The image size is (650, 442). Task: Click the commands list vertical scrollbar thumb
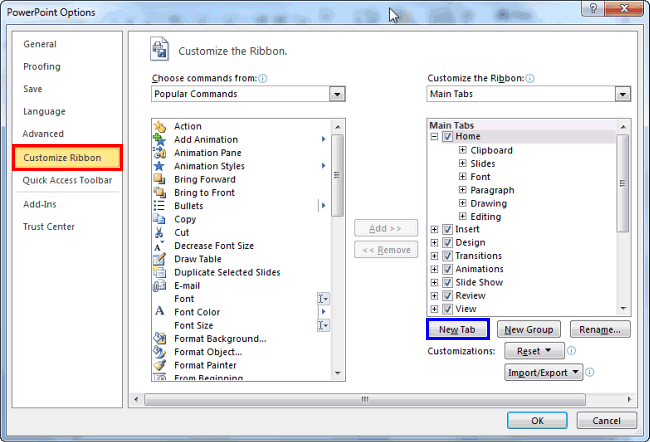pyautogui.click(x=337, y=175)
